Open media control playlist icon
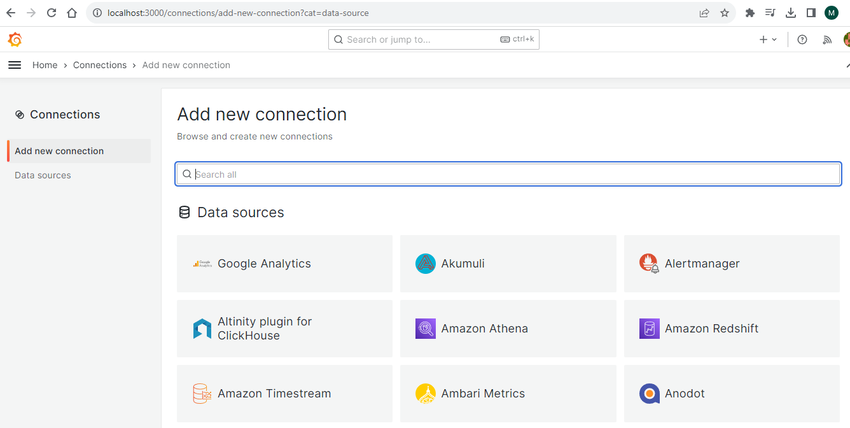This screenshot has height=428, width=850. tap(770, 13)
